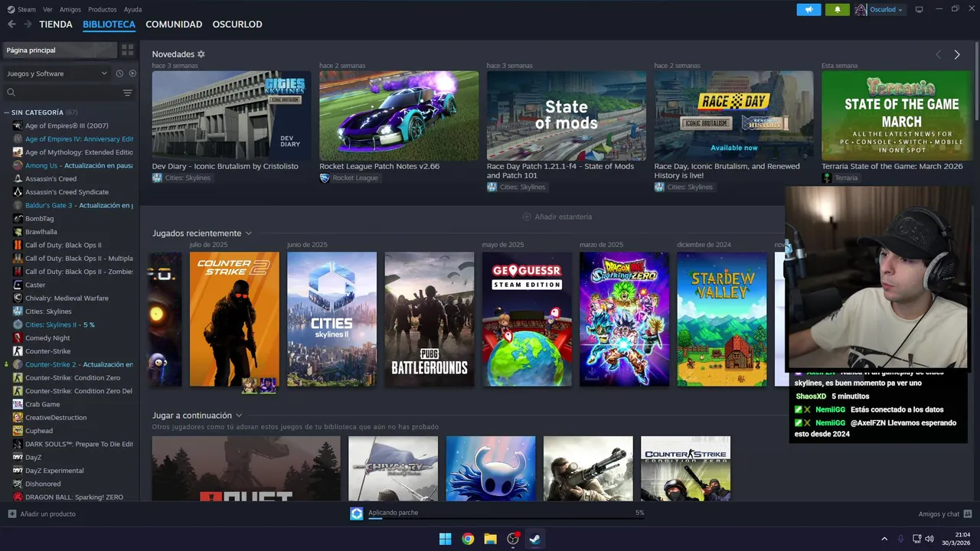980x551 pixels.
Task: Go back with the navigation arrow
Action: [11, 24]
